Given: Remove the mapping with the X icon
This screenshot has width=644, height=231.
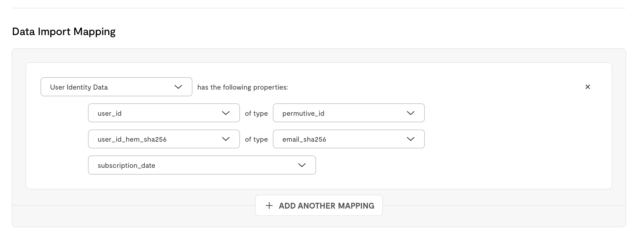Looking at the screenshot, I should pos(588,87).
